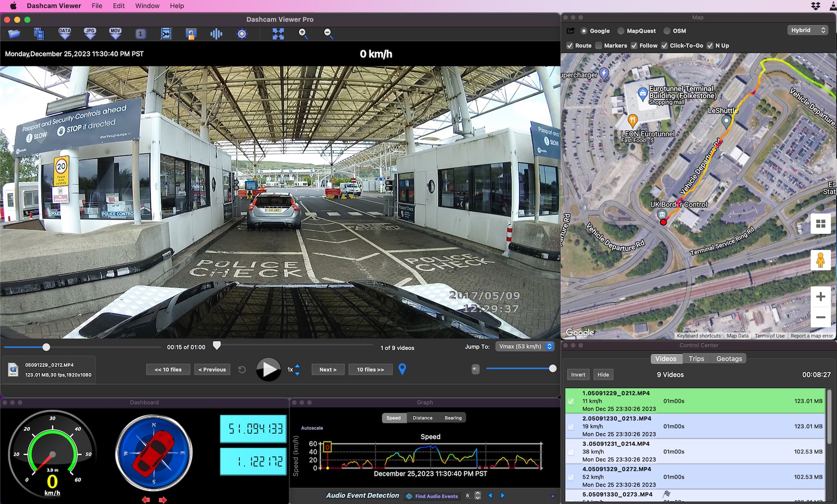
Task: Select the Street View pegman on the map
Action: click(821, 260)
